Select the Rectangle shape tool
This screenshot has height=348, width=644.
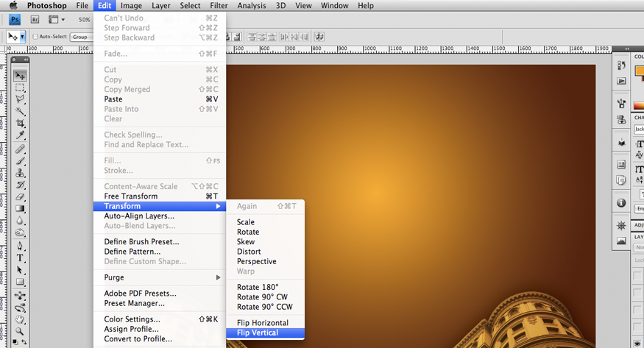point(20,282)
